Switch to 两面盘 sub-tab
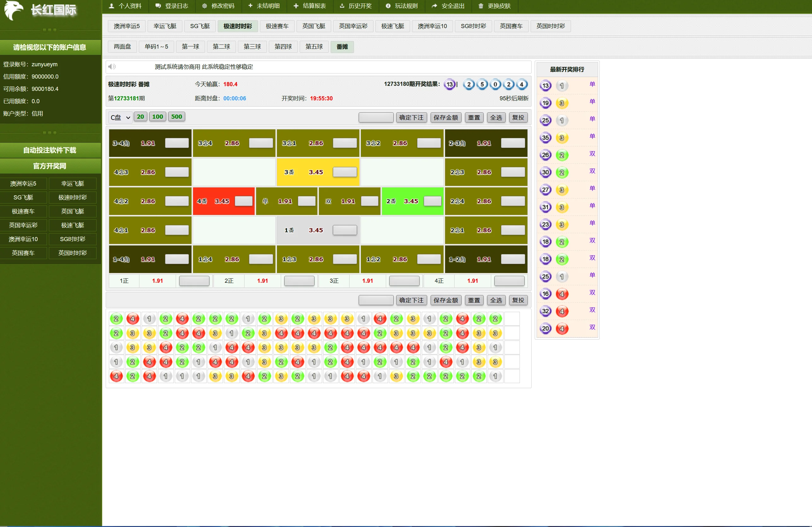This screenshot has height=527, width=812. (x=122, y=47)
